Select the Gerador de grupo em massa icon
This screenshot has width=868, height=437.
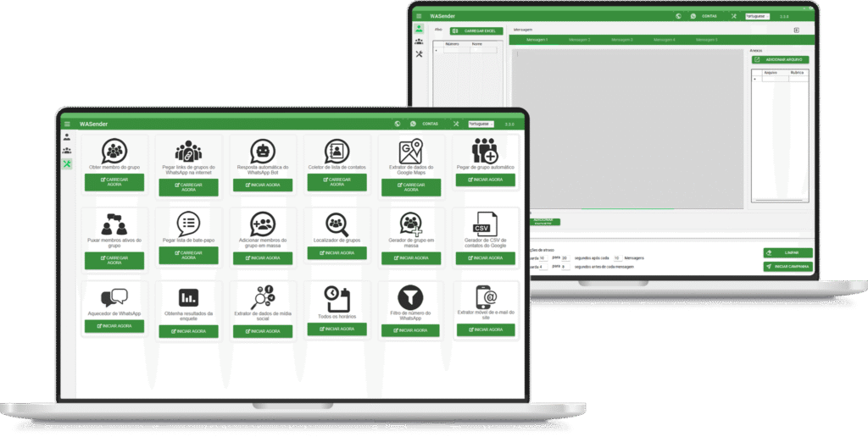[411, 224]
